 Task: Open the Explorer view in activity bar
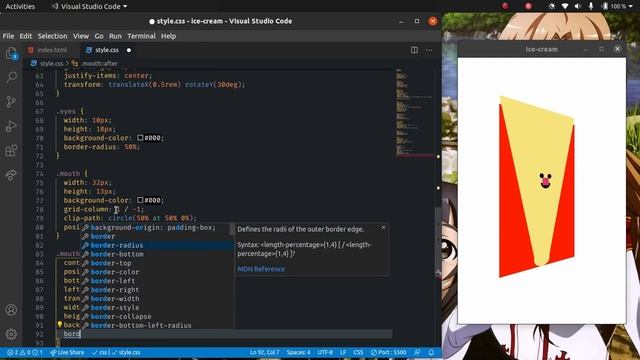[x=11, y=53]
